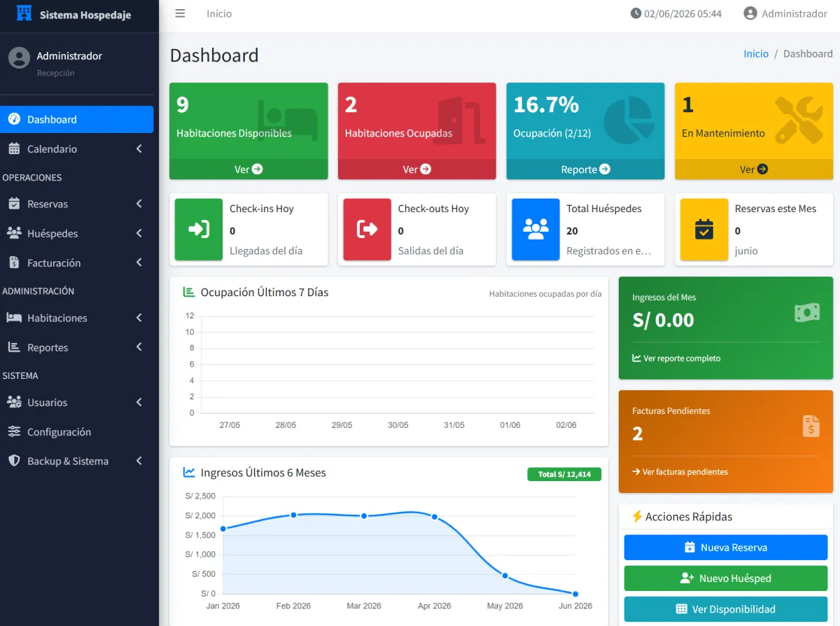This screenshot has height=626, width=840.
Task: Click the green Check-ins Hoy arrow icon
Action: [199, 229]
